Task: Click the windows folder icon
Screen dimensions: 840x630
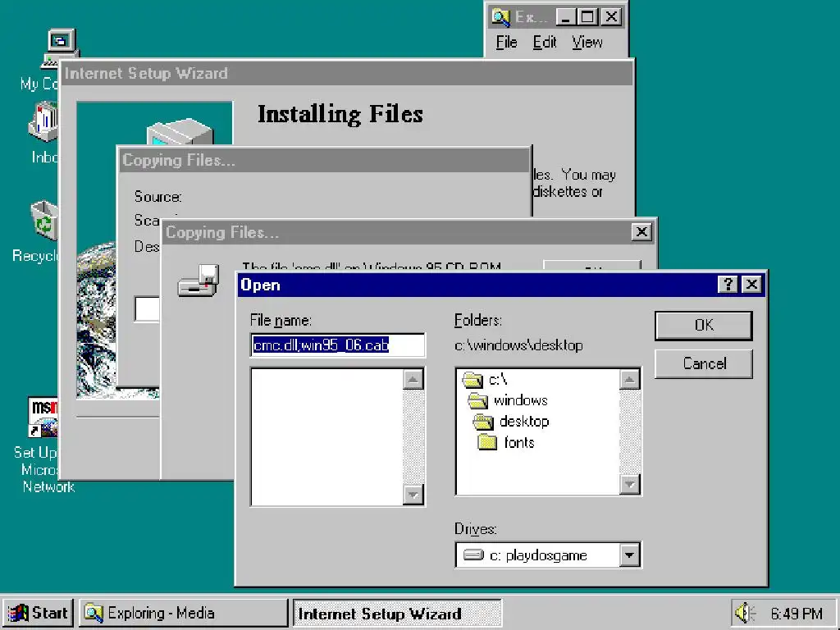Action: tap(478, 400)
